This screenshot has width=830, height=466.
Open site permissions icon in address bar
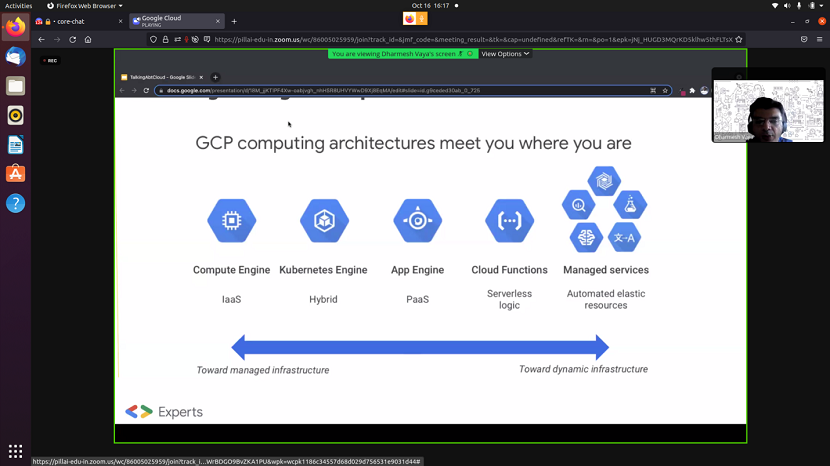pos(177,39)
